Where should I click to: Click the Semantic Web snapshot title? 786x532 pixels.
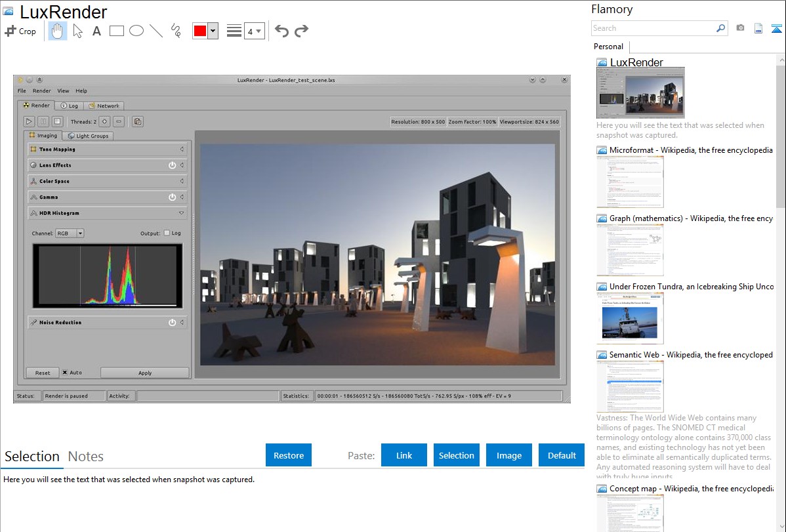pyautogui.click(x=691, y=355)
